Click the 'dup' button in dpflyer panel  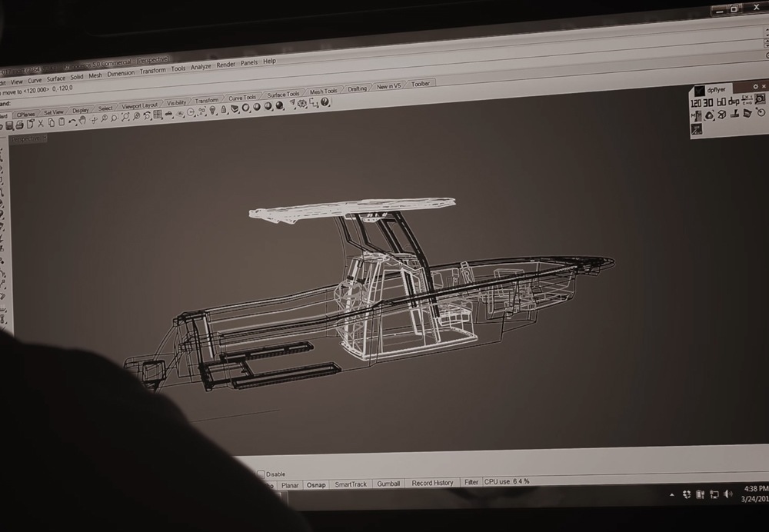734,101
